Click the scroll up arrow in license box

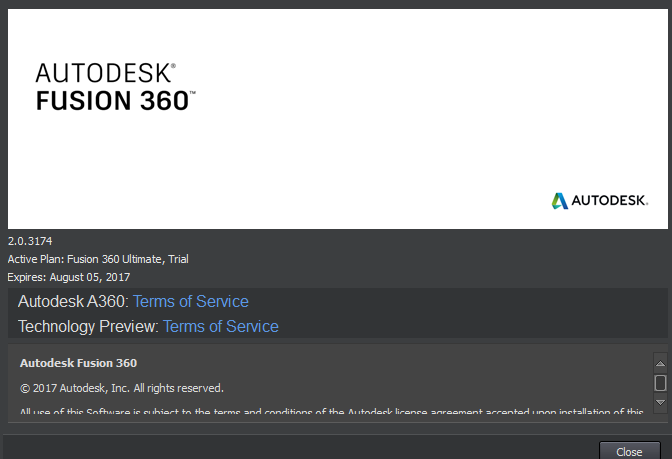[x=660, y=364]
